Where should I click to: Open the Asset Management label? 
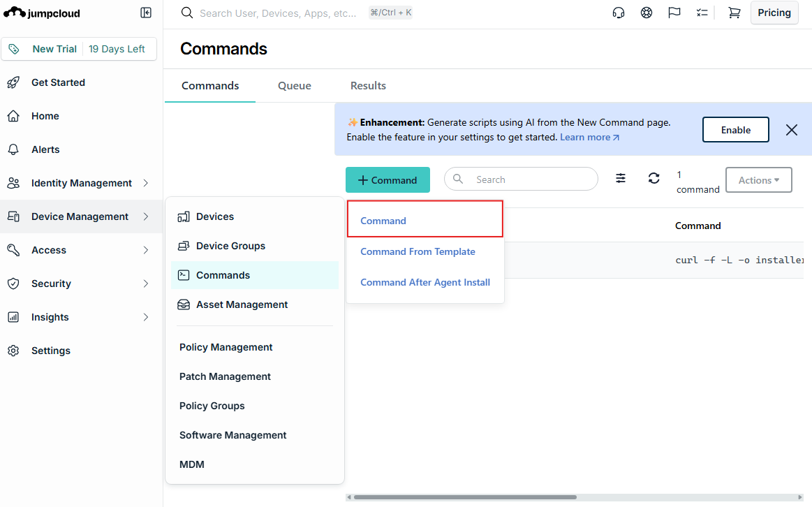(242, 304)
